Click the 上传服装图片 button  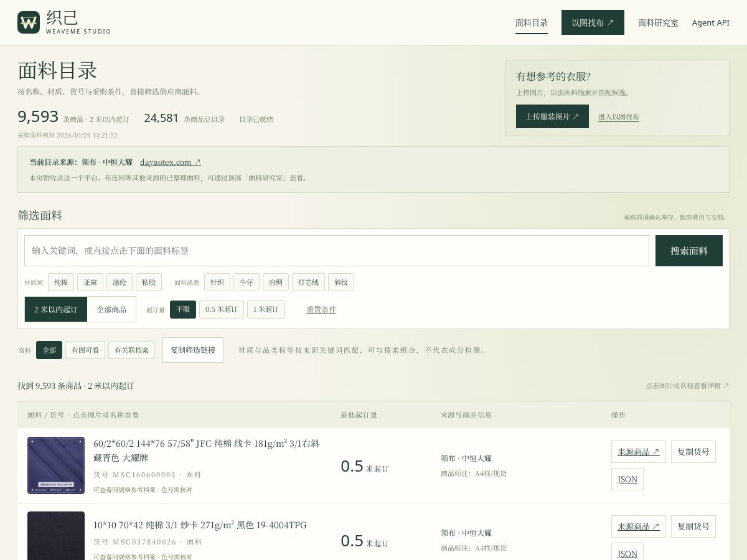[552, 116]
